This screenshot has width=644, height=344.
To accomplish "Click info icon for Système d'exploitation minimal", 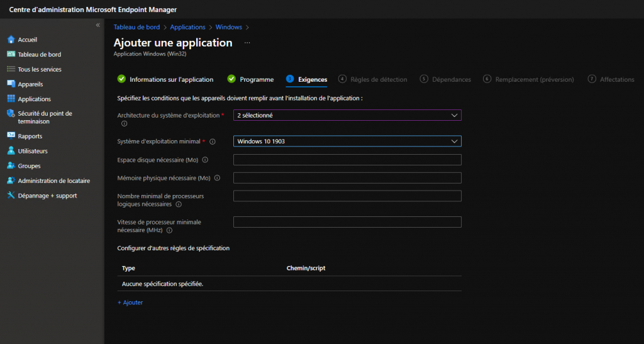I will [x=213, y=141].
